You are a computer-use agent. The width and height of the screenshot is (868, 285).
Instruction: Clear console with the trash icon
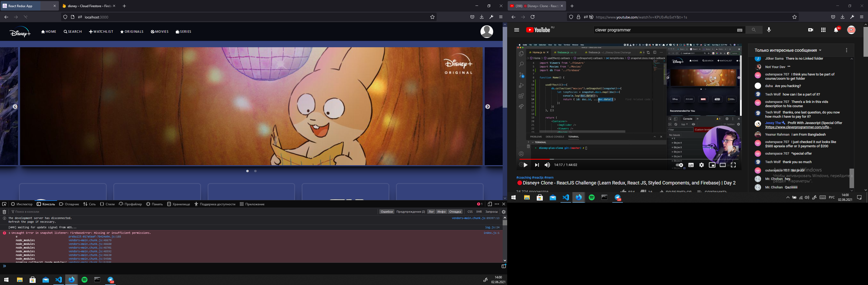click(x=4, y=212)
